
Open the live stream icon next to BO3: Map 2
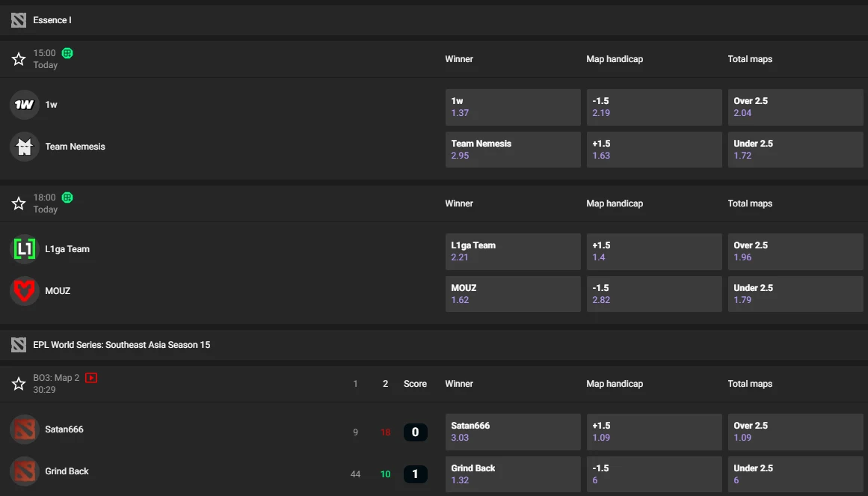91,377
